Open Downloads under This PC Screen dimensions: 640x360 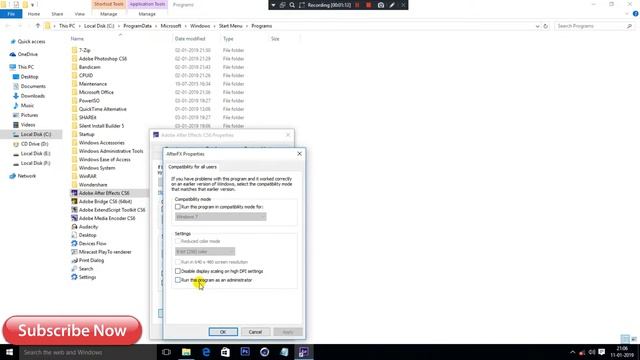click(33, 96)
